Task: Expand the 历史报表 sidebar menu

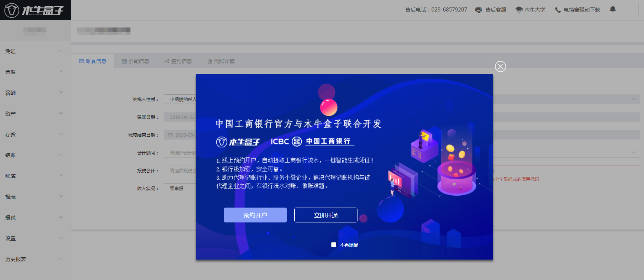Action: (35, 259)
